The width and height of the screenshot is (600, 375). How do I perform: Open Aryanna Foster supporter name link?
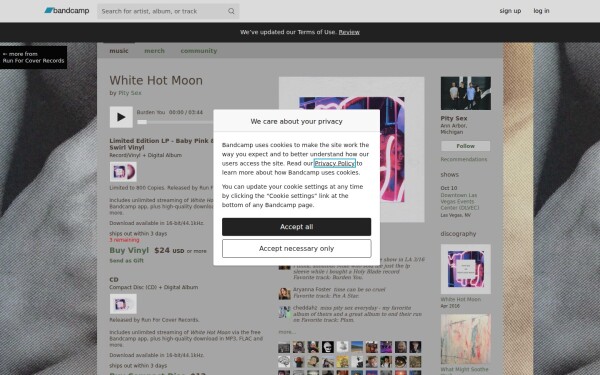tap(311, 290)
